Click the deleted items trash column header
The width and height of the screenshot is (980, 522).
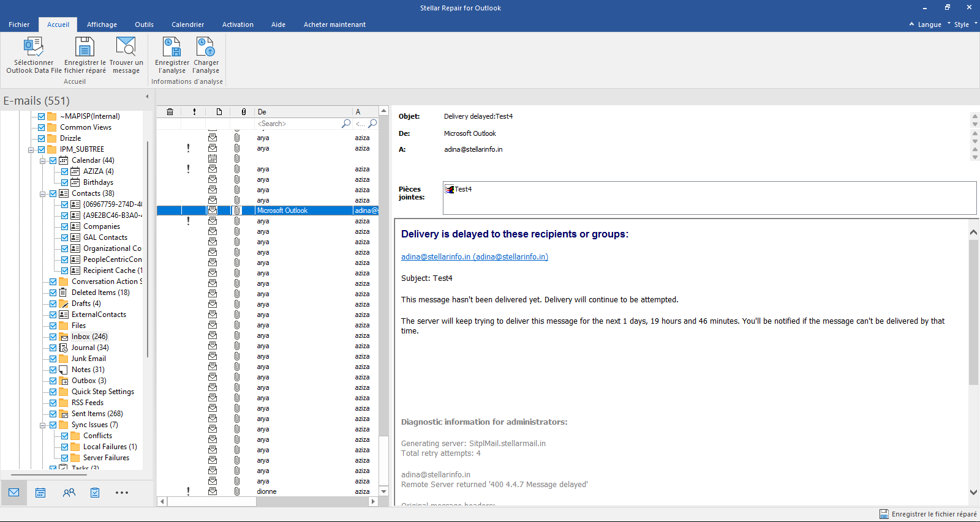pyautogui.click(x=170, y=112)
